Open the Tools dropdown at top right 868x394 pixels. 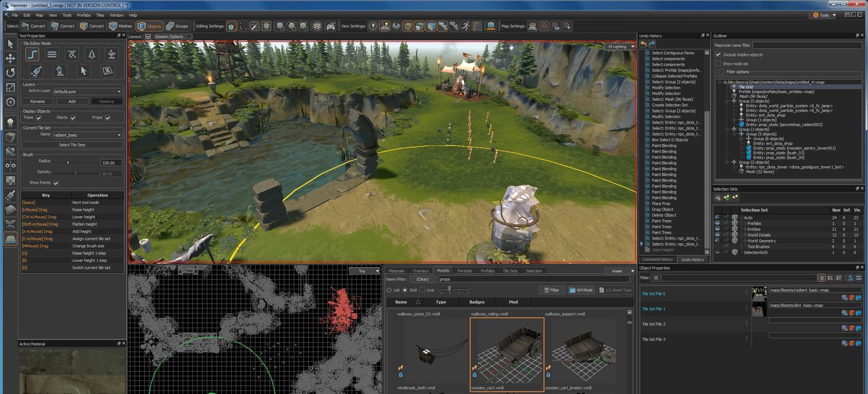(x=824, y=15)
